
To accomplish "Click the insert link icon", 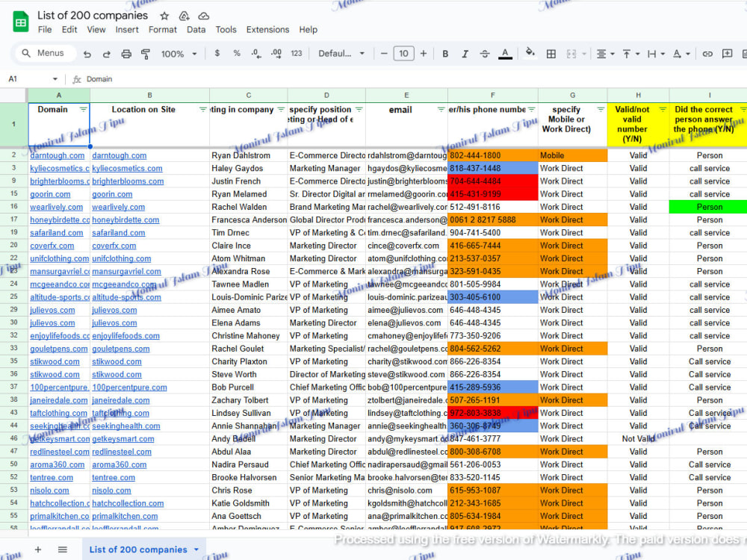I will tap(707, 54).
